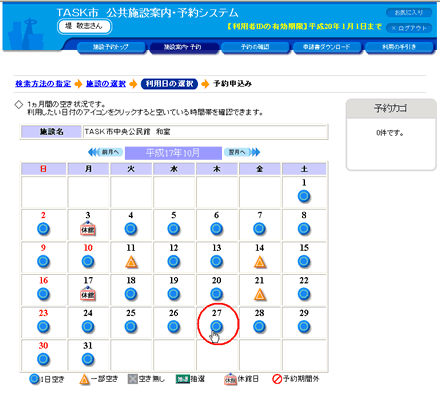Open the 施設予約トップ navigation tab
The width and height of the screenshot is (440, 394).
coord(111,47)
